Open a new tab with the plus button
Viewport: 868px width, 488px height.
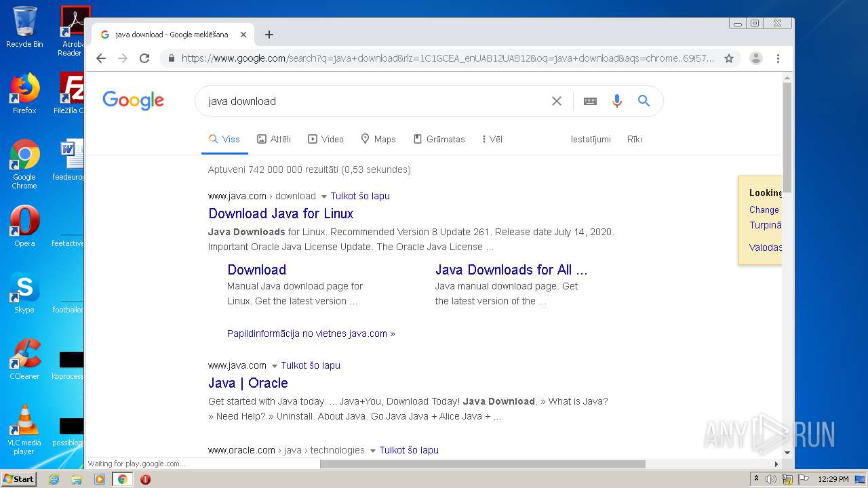click(269, 35)
